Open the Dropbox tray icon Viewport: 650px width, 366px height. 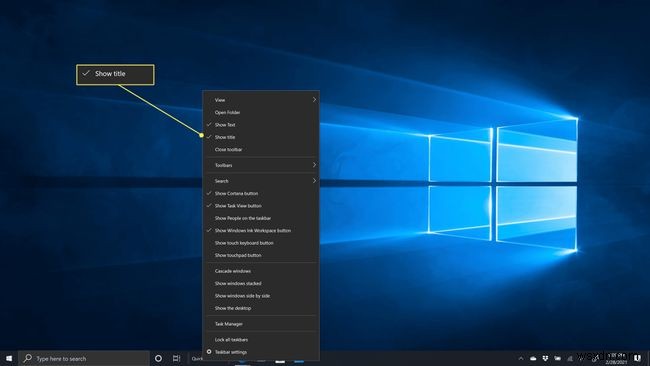pyautogui.click(x=546, y=359)
